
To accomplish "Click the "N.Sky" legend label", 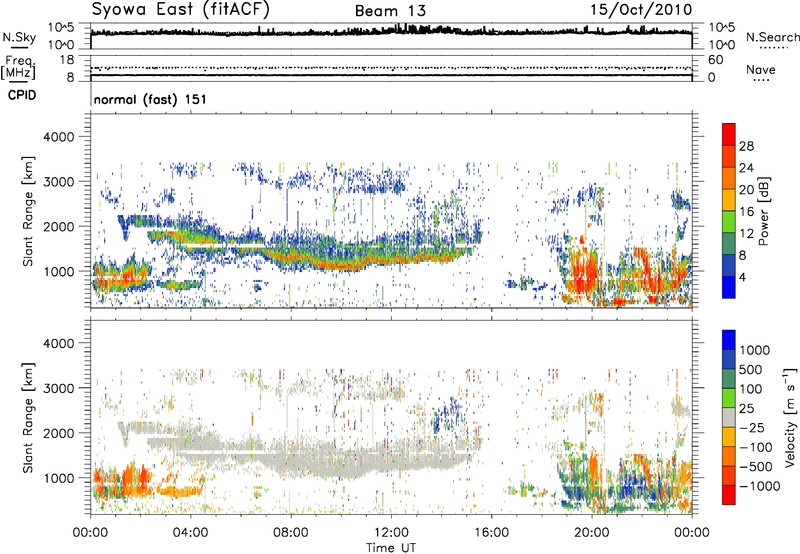I will tap(19, 37).
